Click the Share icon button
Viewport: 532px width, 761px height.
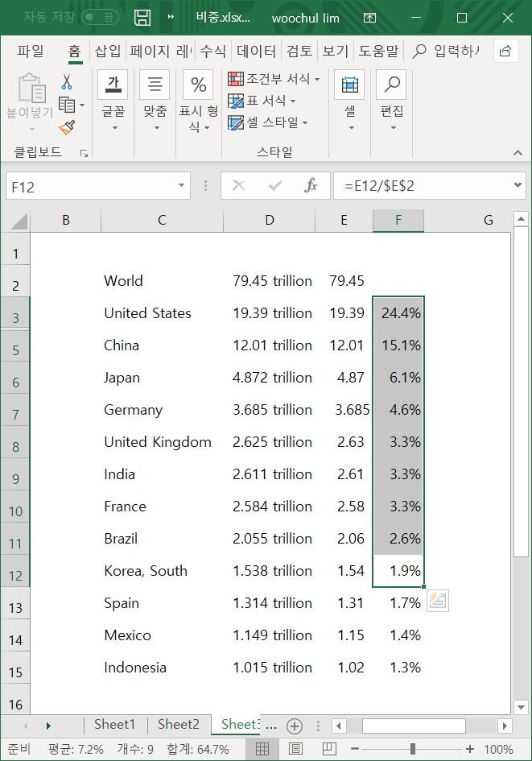[505, 51]
